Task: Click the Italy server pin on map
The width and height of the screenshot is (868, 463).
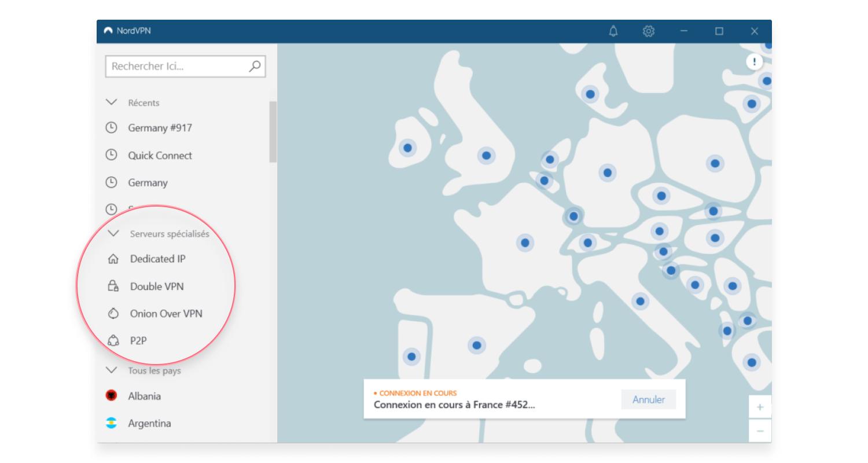Action: click(x=640, y=301)
